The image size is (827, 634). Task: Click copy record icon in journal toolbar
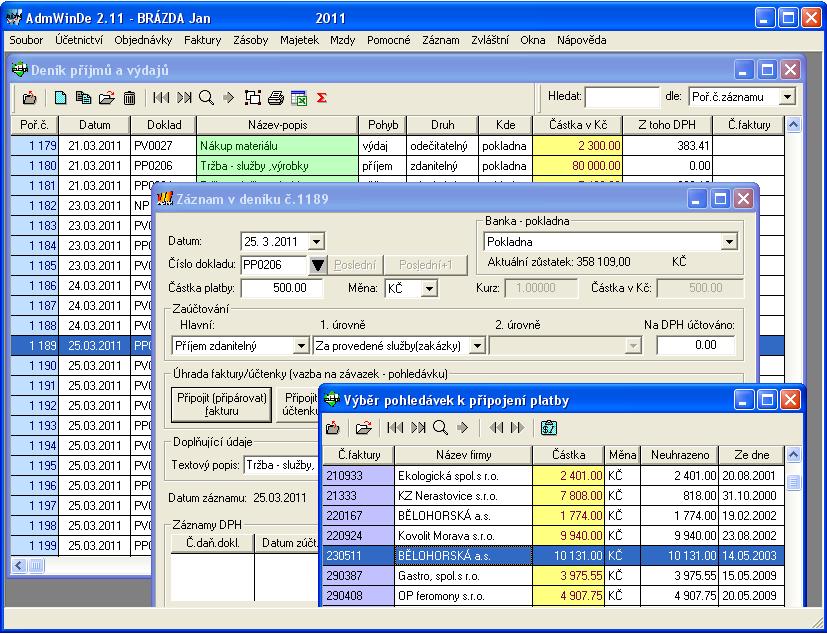click(83, 98)
